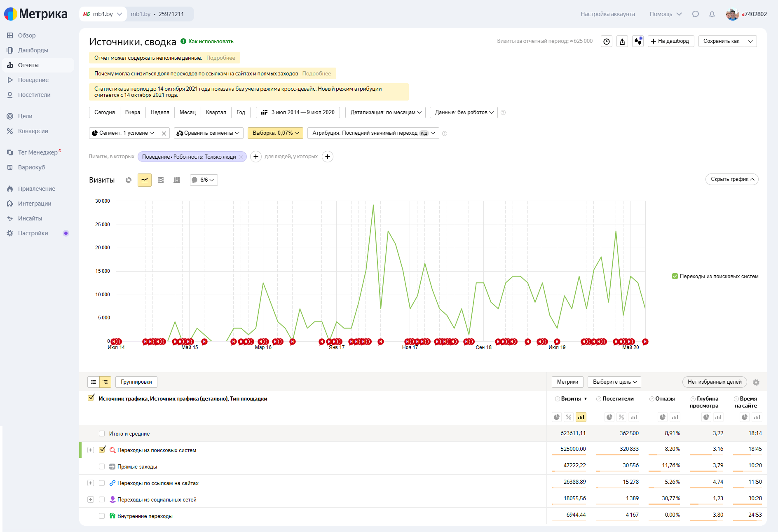Image resolution: width=778 pixels, height=532 pixels.
Task: Uncheck 'Переходы из поисковых систем' legend checkbox
Action: click(675, 276)
